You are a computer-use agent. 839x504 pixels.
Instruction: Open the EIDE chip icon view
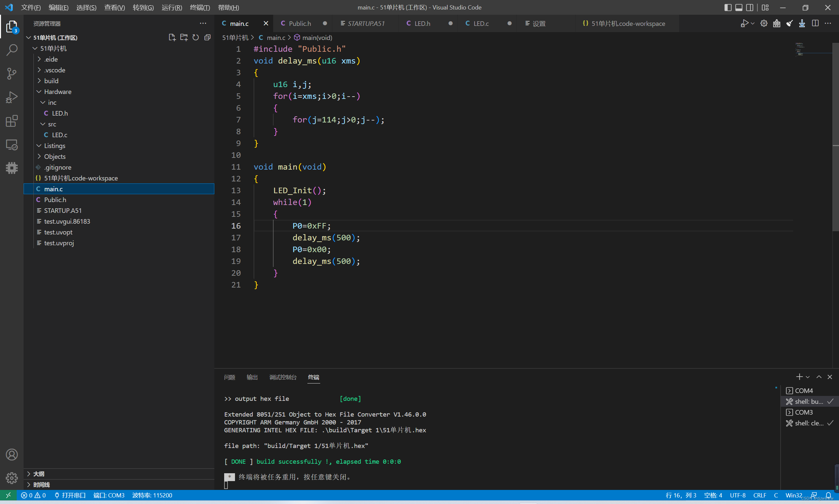[11, 168]
